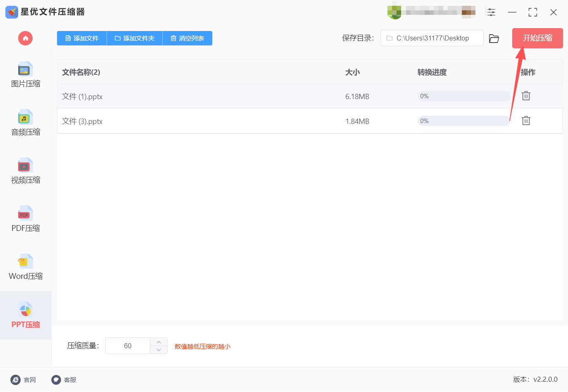Remove 文件 (3).pptx from the list
568x392 pixels.
click(525, 120)
